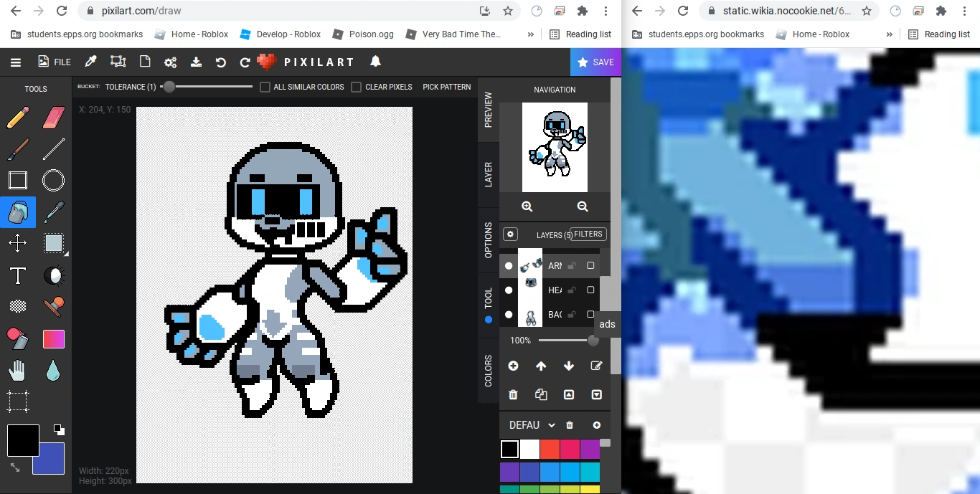This screenshot has height=494, width=980.
Task: Select the Move tool
Action: 17,243
